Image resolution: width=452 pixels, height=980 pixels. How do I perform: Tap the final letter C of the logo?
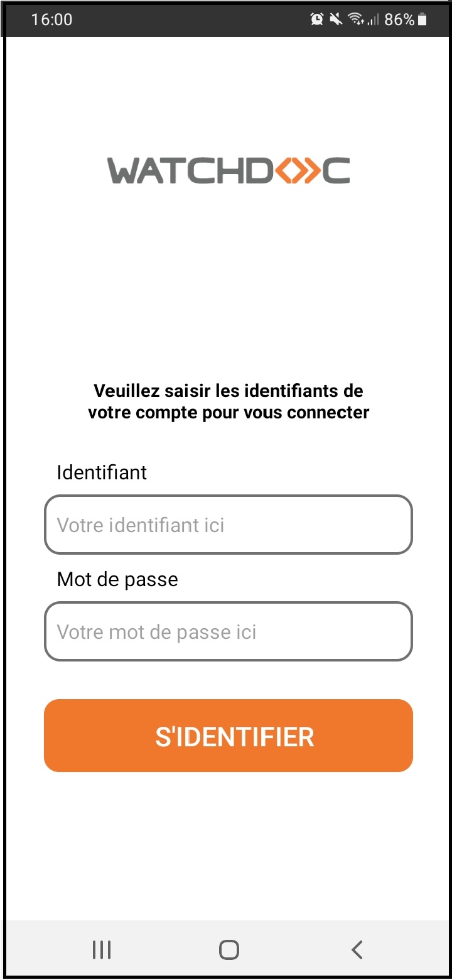tap(336, 171)
